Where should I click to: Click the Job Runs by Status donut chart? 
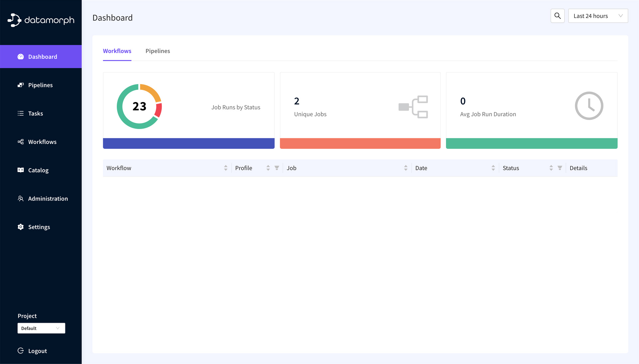coord(139,106)
